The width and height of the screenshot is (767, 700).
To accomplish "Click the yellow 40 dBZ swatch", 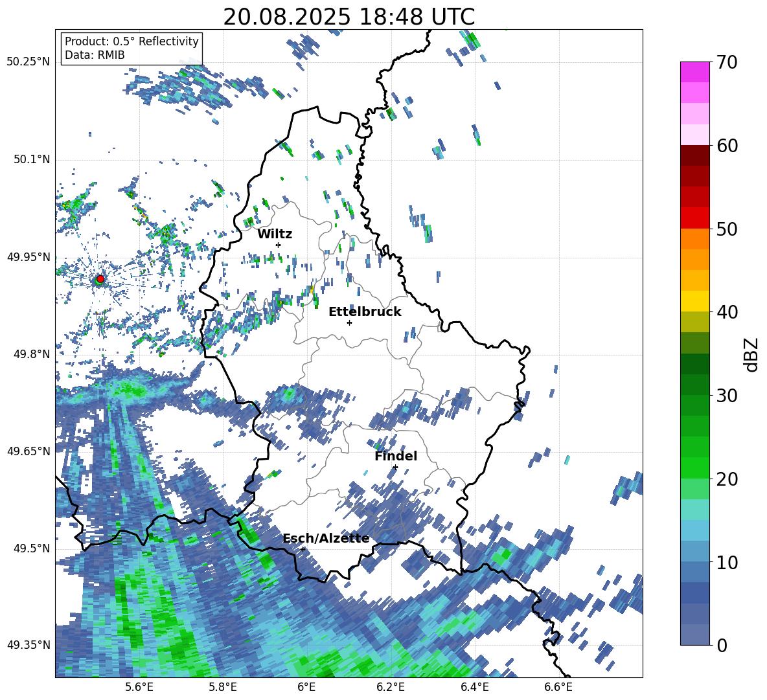I will [x=694, y=301].
